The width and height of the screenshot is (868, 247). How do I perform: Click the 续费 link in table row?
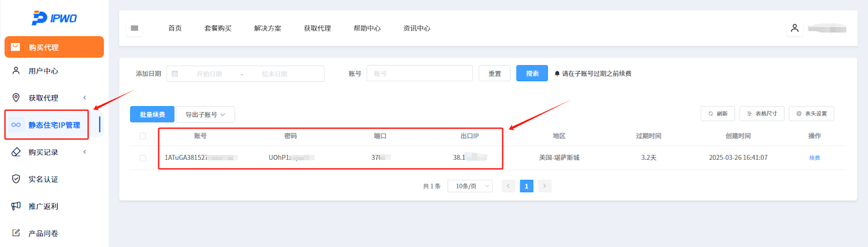point(814,158)
